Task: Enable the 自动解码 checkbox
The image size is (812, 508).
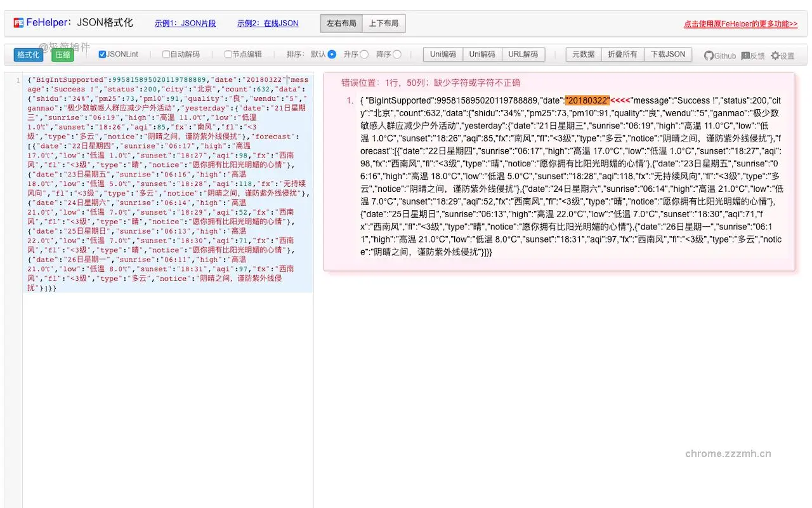Action: 166,55
